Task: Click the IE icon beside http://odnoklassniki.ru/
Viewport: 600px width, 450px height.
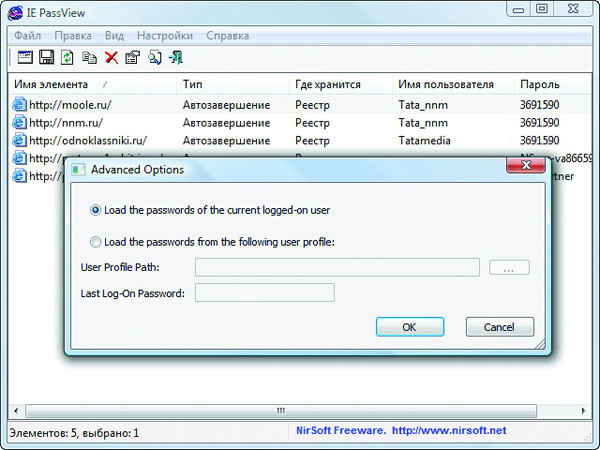Action: [x=19, y=140]
